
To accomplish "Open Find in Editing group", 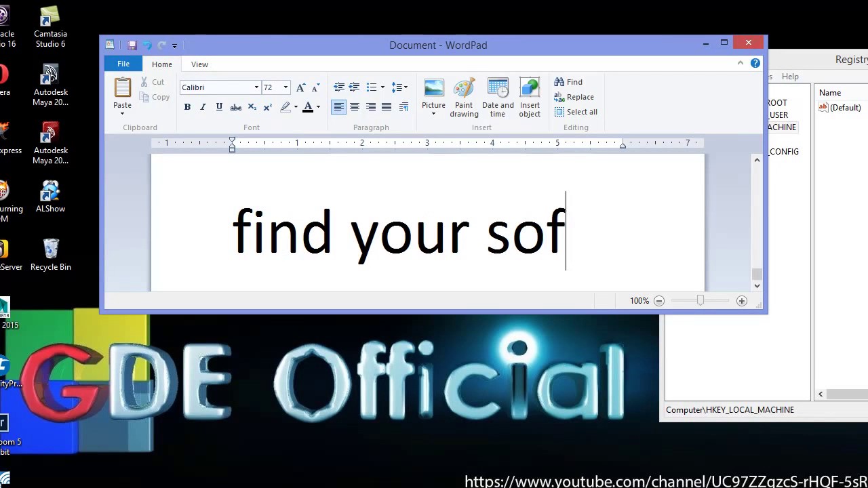I will pyautogui.click(x=568, y=82).
